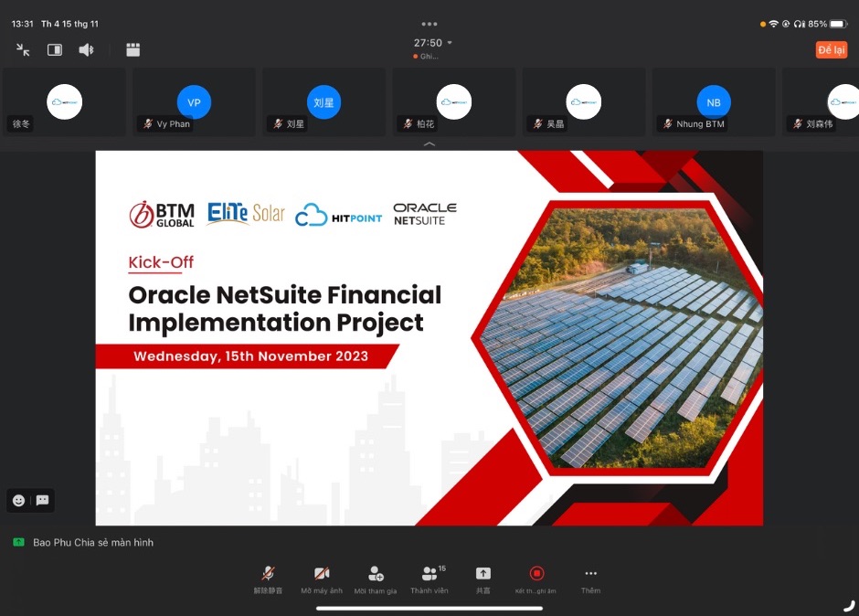Tap NB avatar circle of Nhung BTM
This screenshot has height=616, width=859.
714,102
